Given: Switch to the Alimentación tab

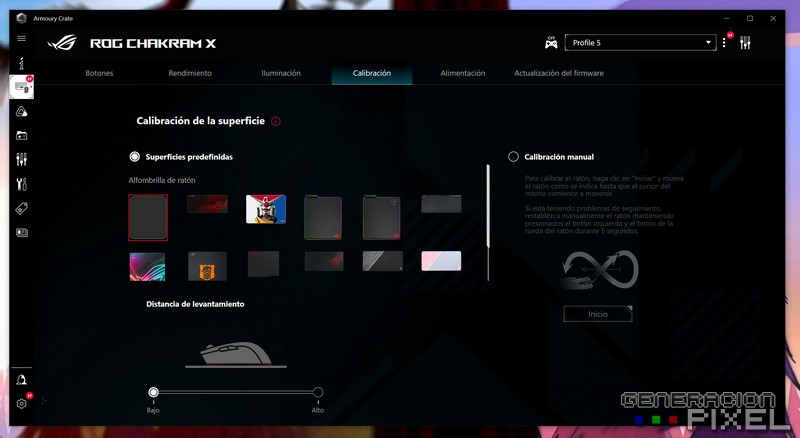Looking at the screenshot, I should (463, 73).
